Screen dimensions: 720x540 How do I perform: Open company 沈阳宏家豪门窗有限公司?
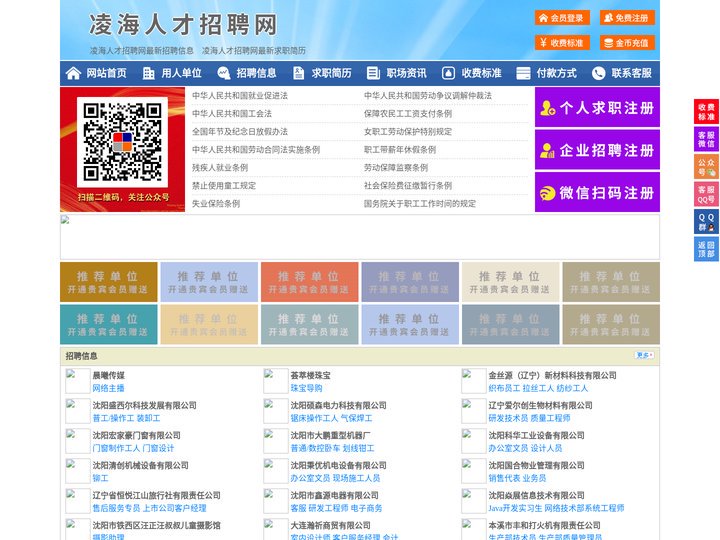pyautogui.click(x=136, y=435)
